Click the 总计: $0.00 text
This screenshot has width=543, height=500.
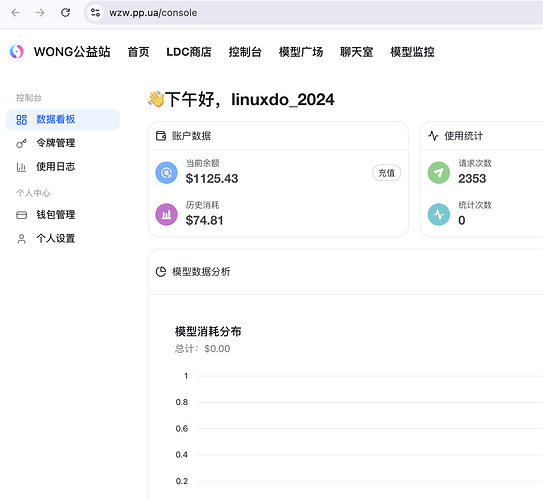[x=203, y=349]
